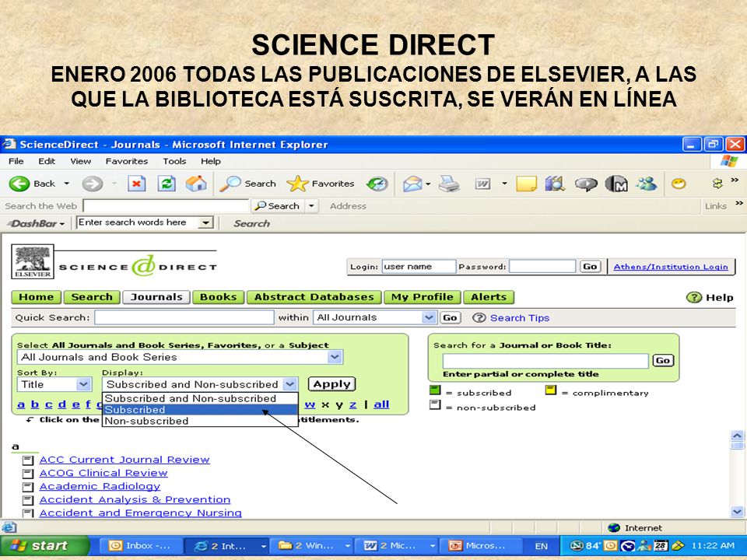Screen dimensions: 747x560
Task: Stop page loading with red X icon
Action: tap(137, 184)
